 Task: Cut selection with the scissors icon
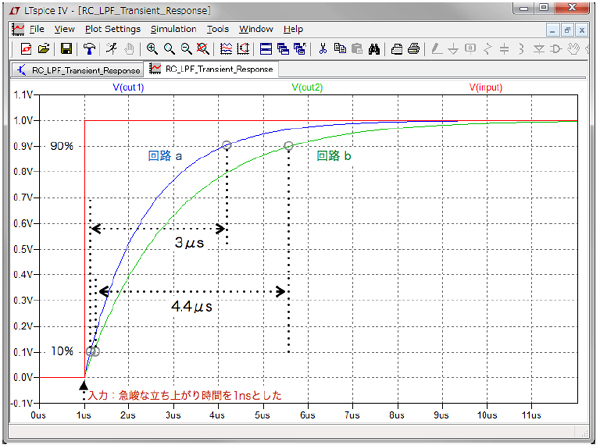pyautogui.click(x=323, y=48)
